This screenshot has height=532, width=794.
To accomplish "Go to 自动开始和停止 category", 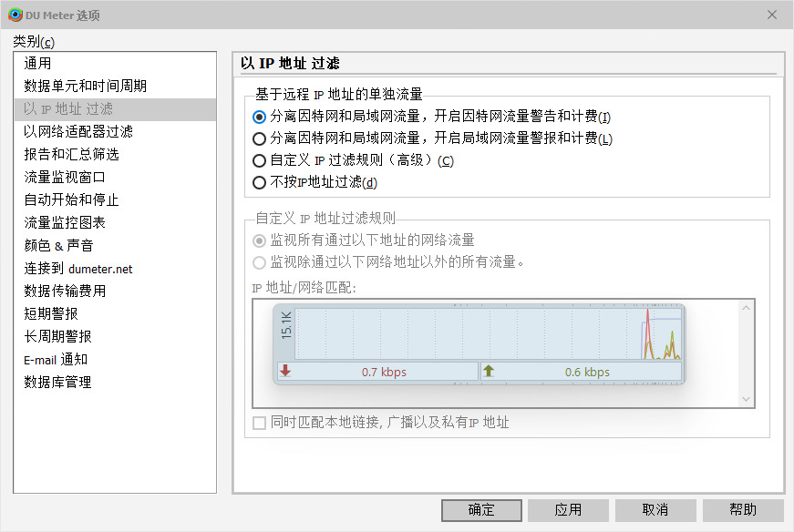I will (x=115, y=199).
